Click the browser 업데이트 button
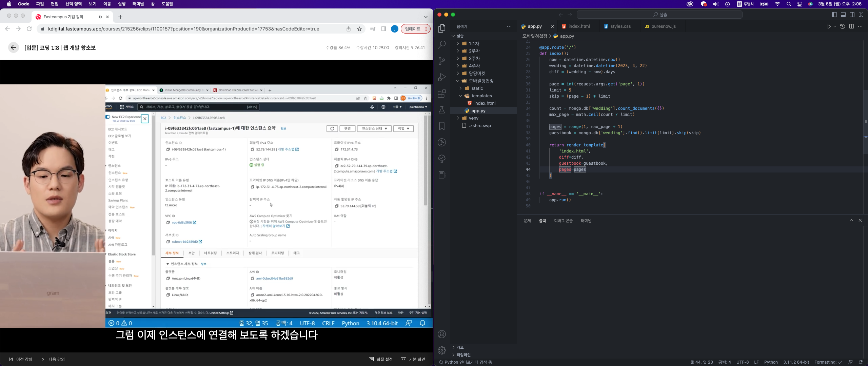The width and height of the screenshot is (868, 366). pos(416,29)
